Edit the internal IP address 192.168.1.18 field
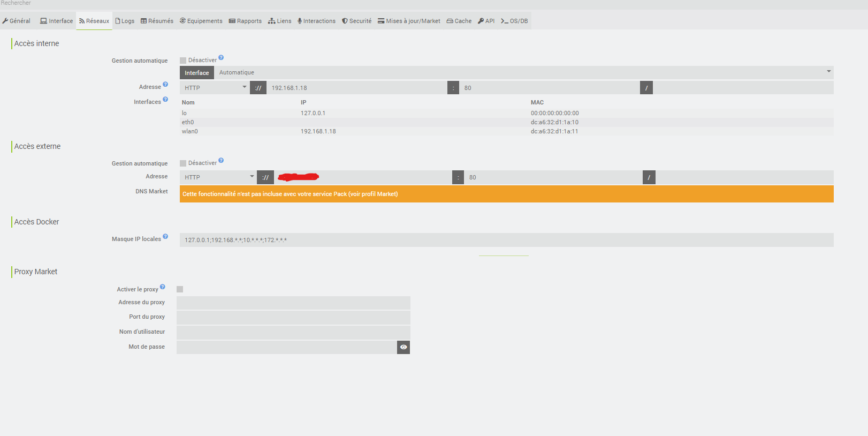Image resolution: width=868 pixels, height=436 pixels. [356, 87]
